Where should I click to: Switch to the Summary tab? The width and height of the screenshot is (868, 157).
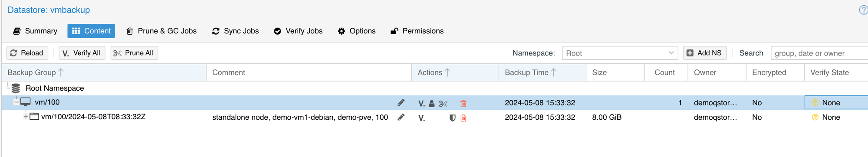click(x=35, y=31)
